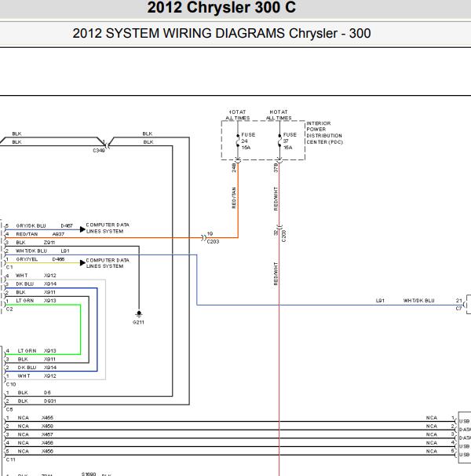The height and width of the screenshot is (476, 471).
Task: Click the DK BLU label in connector C10
Action: click(27, 368)
